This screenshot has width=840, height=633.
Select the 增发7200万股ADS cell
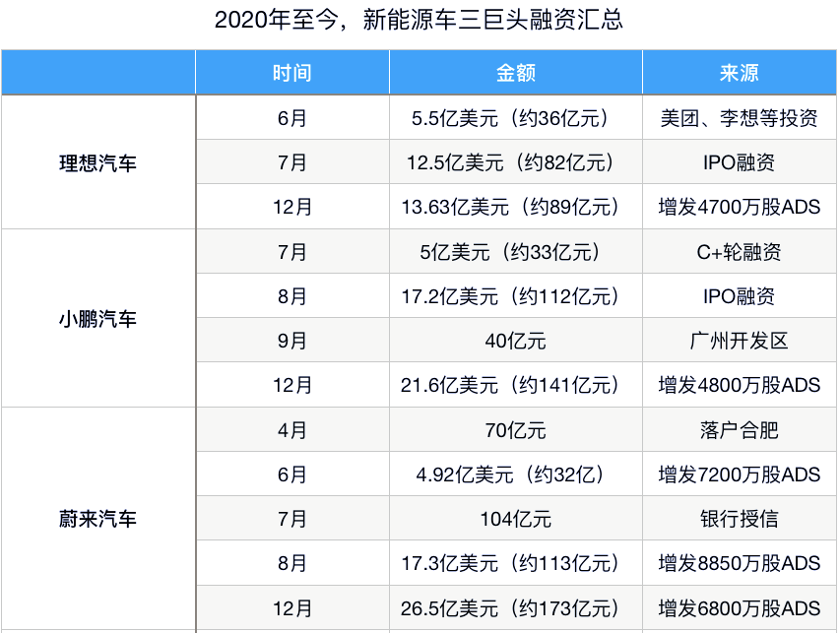739,475
